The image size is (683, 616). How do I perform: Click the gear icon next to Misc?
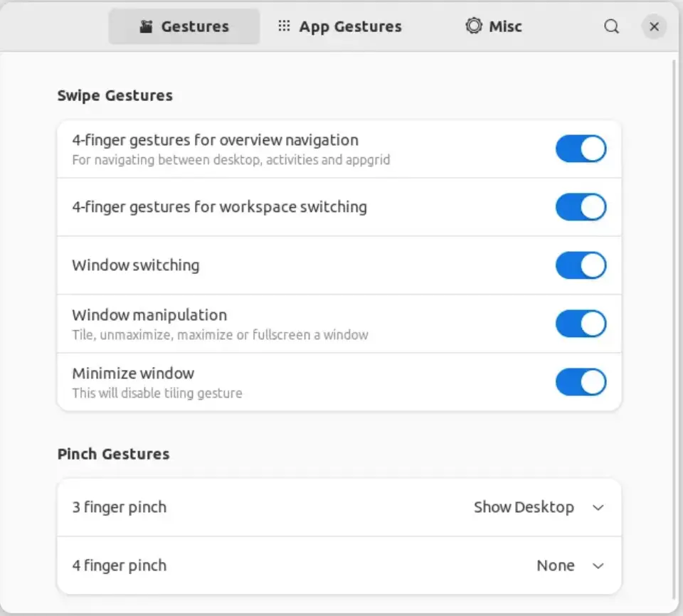474,26
